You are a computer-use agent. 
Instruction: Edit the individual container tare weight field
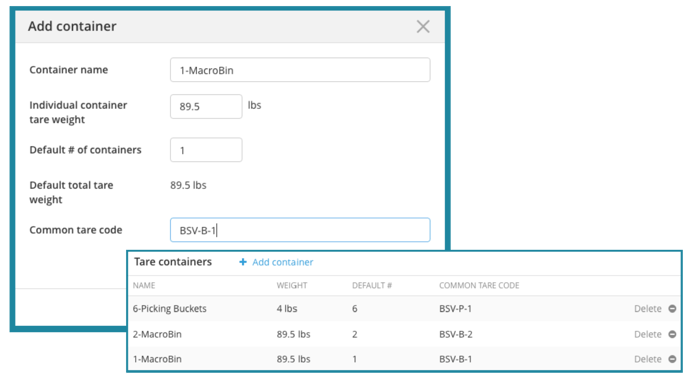click(x=206, y=106)
